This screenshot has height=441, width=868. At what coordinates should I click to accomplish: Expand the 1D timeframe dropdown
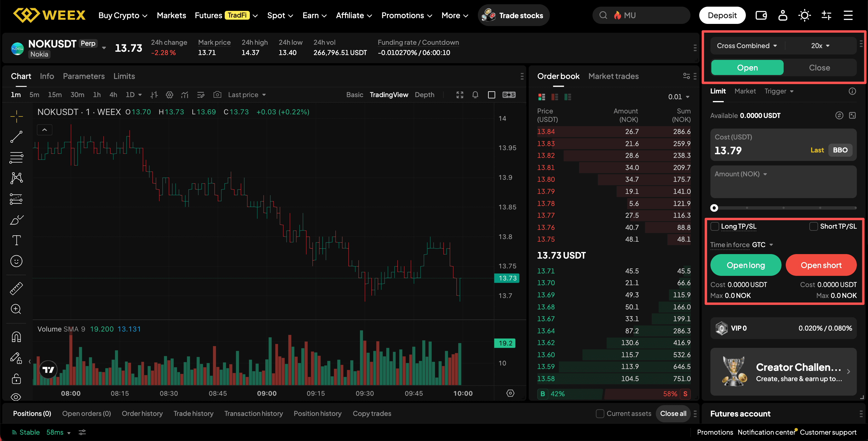[133, 95]
